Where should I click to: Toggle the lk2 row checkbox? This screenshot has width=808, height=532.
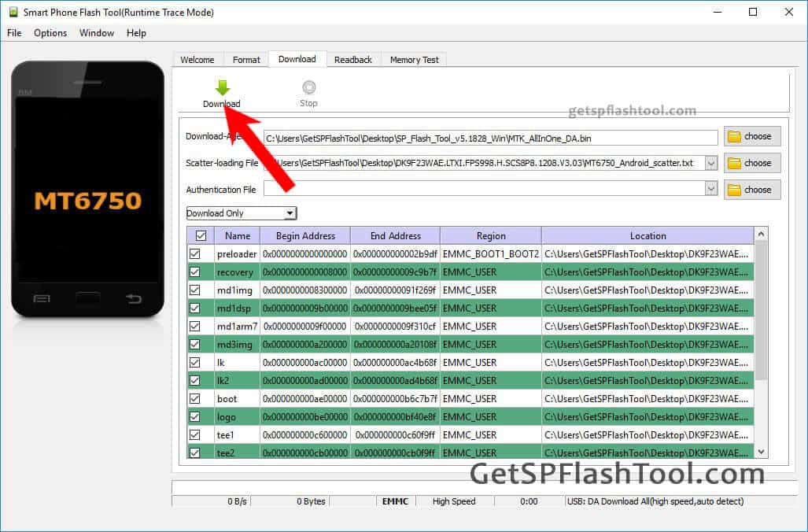195,380
